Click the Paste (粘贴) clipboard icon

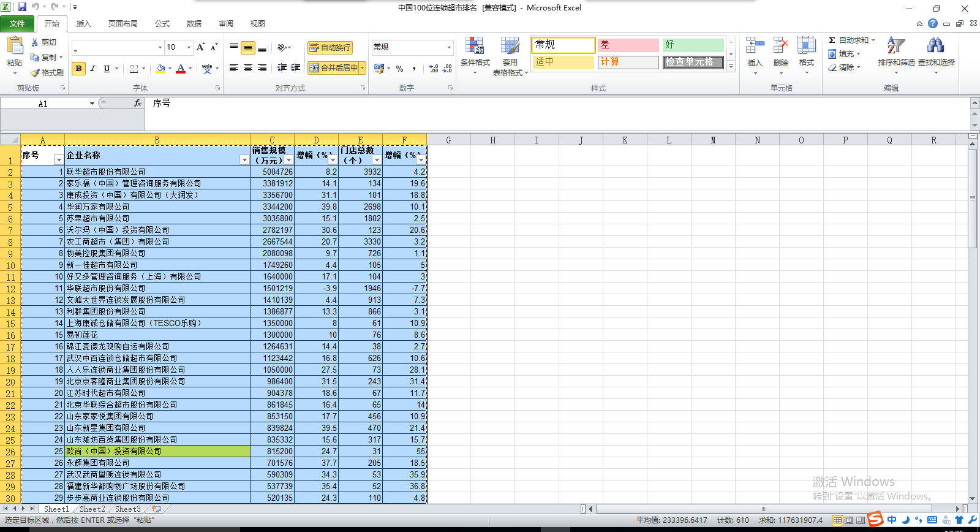point(15,46)
